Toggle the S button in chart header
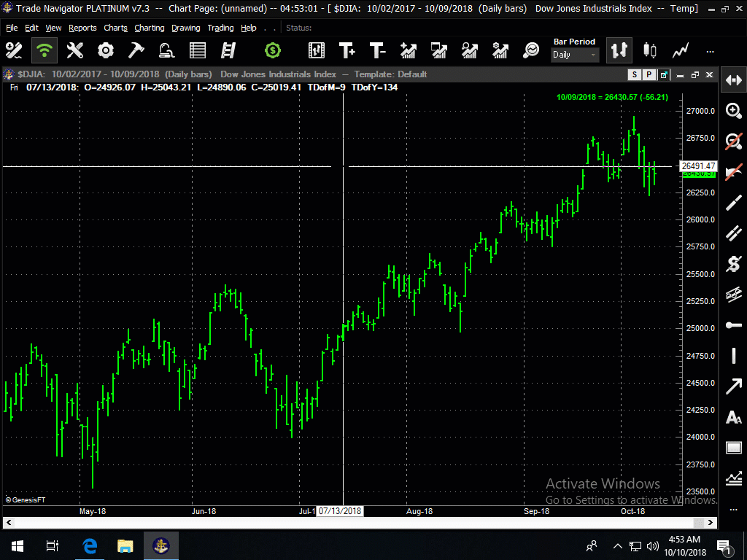 click(634, 75)
